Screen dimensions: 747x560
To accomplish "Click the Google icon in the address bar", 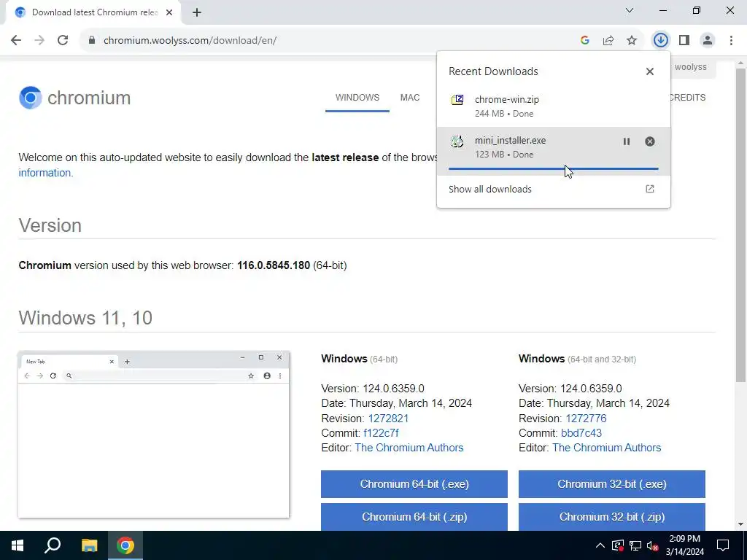I will point(585,41).
